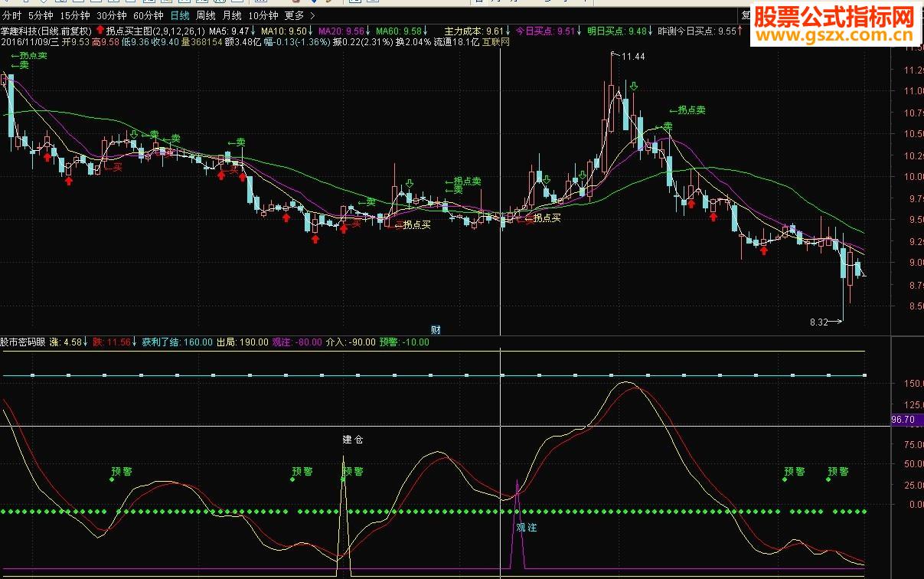Click the 预警: -10.00 value in indicator header
Image resolution: width=924 pixels, height=579 pixels.
pyautogui.click(x=405, y=342)
